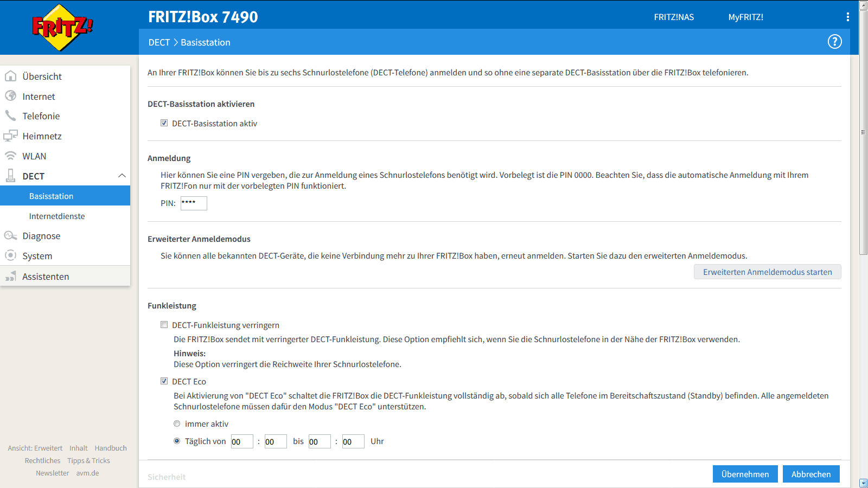Click the 'Anmeldung' section heading
868x488 pixels.
169,158
